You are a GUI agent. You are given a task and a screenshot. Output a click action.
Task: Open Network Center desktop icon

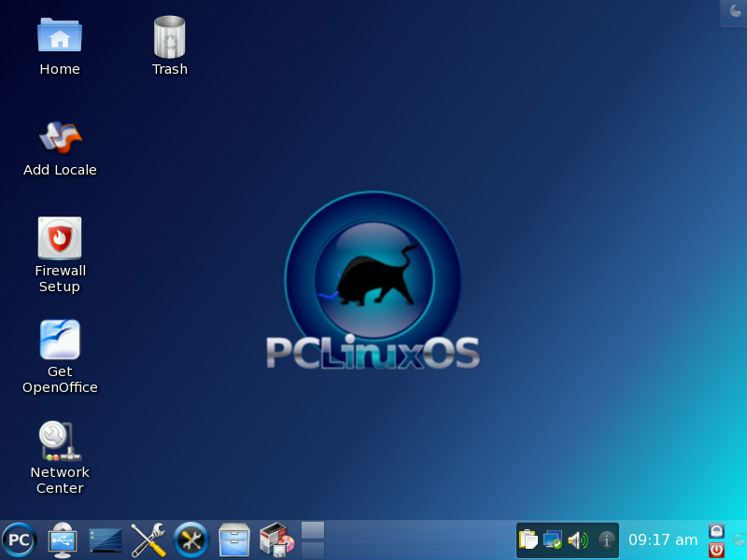click(60, 441)
